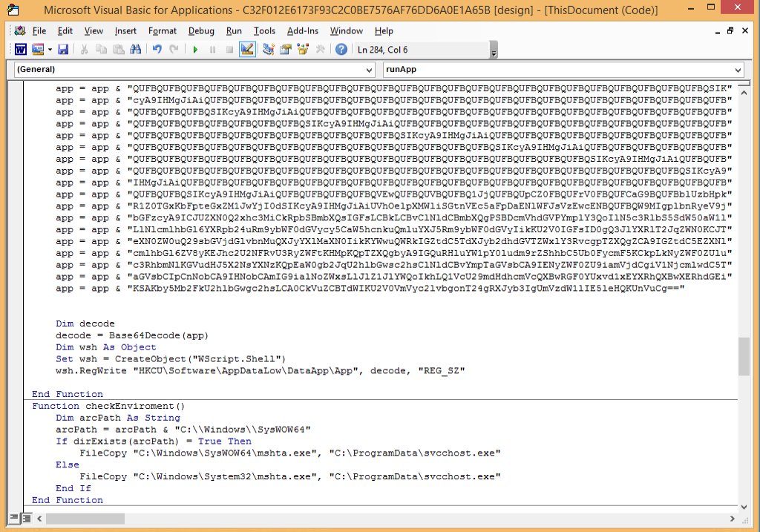
Task: Open the Help menu
Action: (384, 30)
